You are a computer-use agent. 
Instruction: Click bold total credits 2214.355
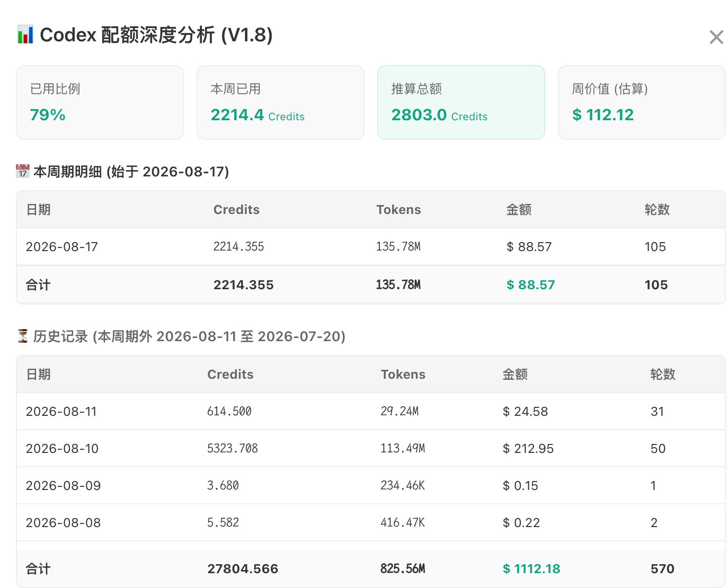[244, 285]
